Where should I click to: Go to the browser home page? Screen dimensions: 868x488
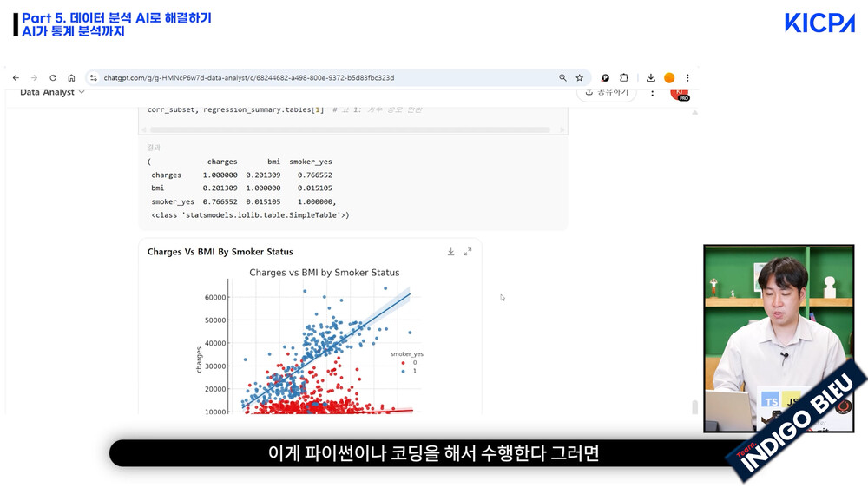(x=71, y=77)
